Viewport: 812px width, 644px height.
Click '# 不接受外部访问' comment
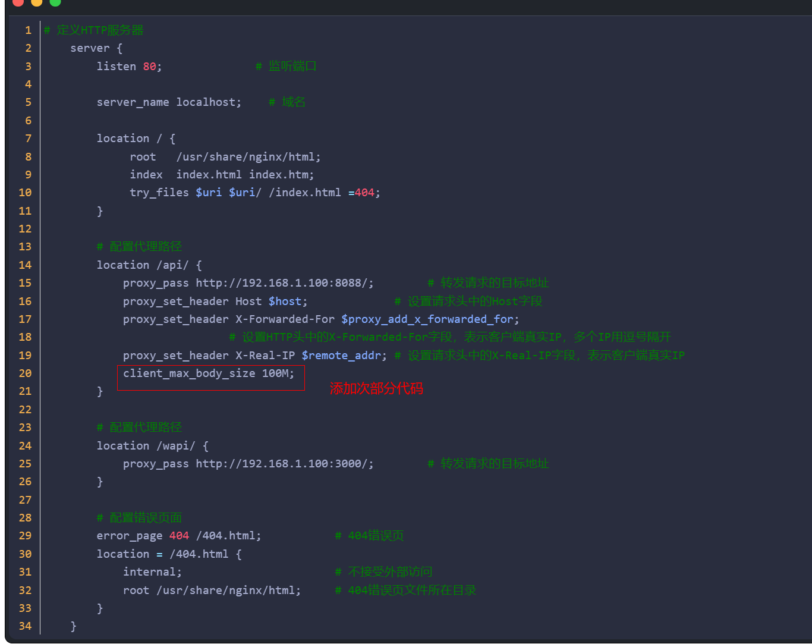[x=383, y=571]
